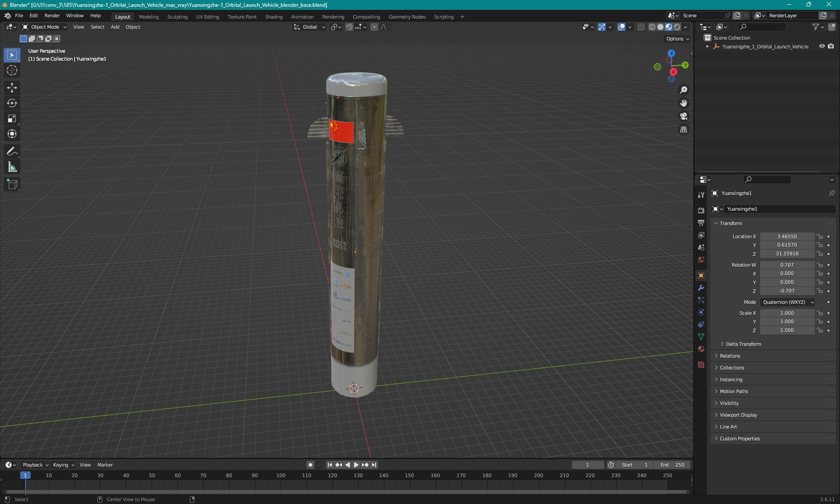The height and width of the screenshot is (504, 840).
Task: Toggle proportional editing in header
Action: pyautogui.click(x=374, y=27)
